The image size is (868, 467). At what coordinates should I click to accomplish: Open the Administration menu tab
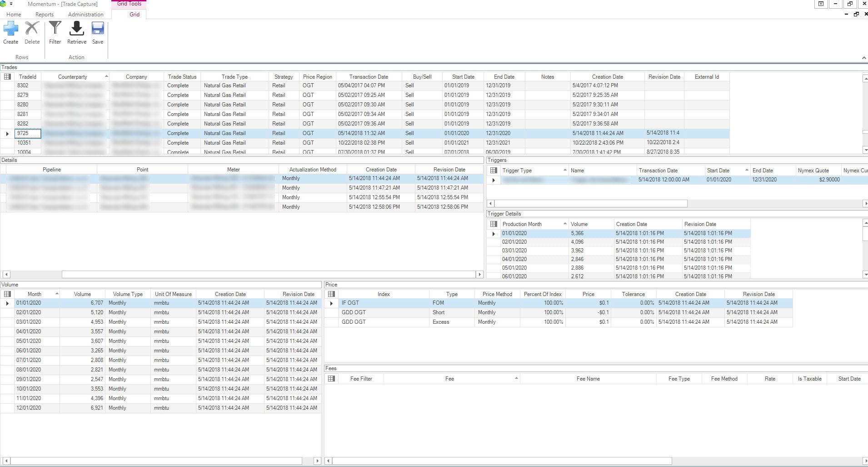tap(86, 15)
